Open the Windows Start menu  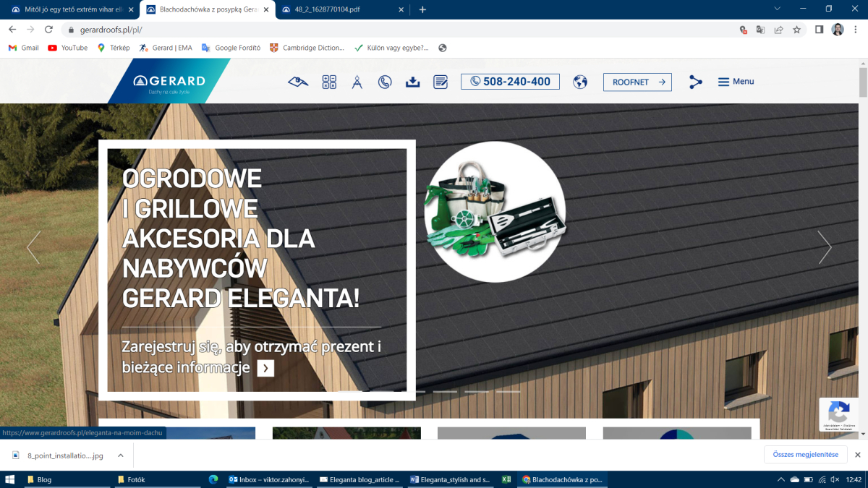pyautogui.click(x=10, y=479)
